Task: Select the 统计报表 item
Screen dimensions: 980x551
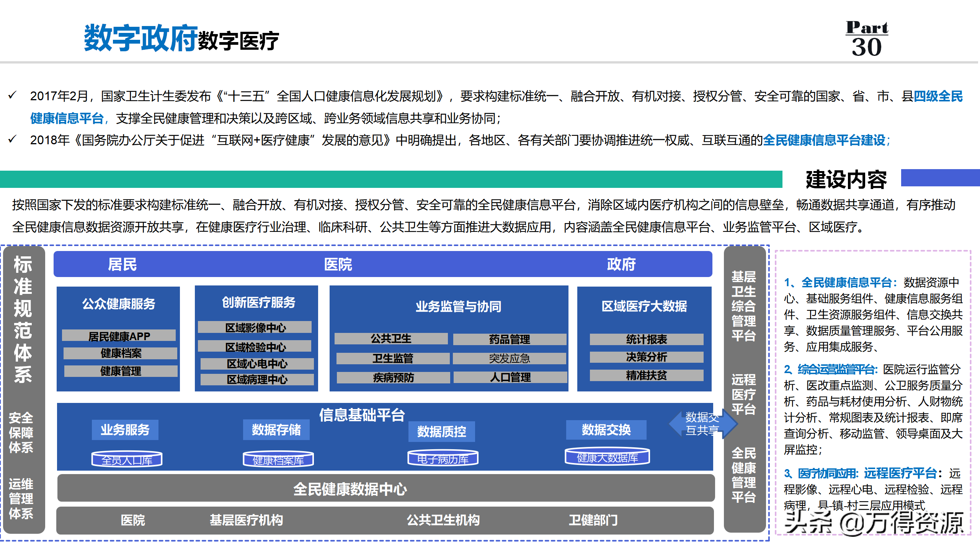Action: (x=647, y=339)
